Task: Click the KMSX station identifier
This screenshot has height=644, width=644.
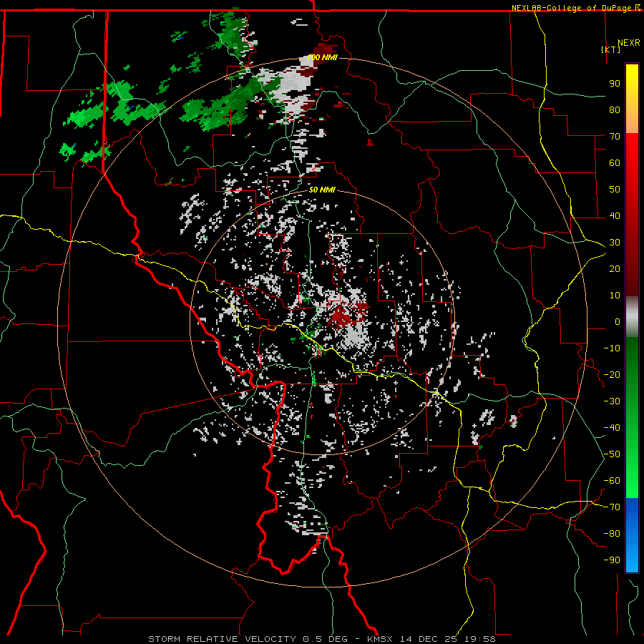Action: [381, 639]
